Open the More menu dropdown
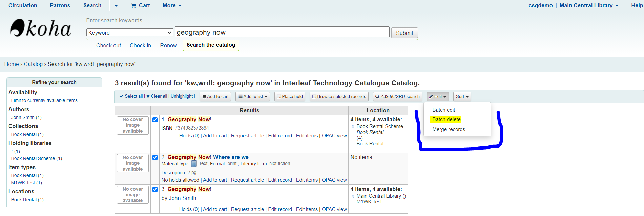The width and height of the screenshot is (644, 216). pyautogui.click(x=172, y=5)
